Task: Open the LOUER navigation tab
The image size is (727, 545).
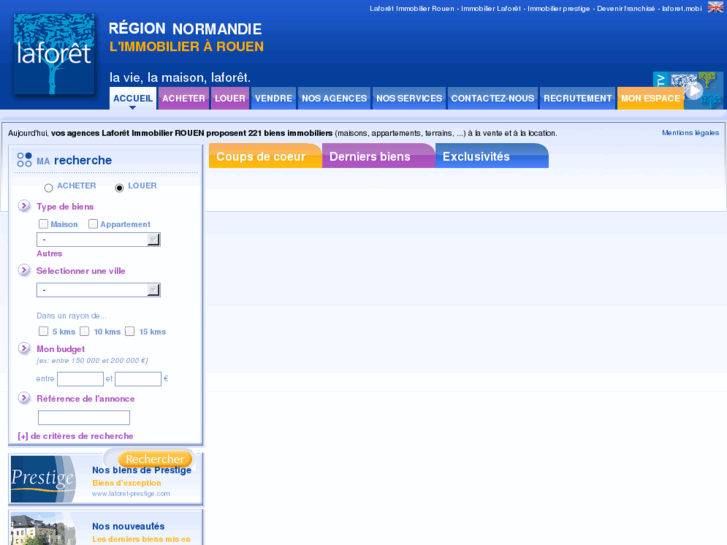Action: pos(230,98)
